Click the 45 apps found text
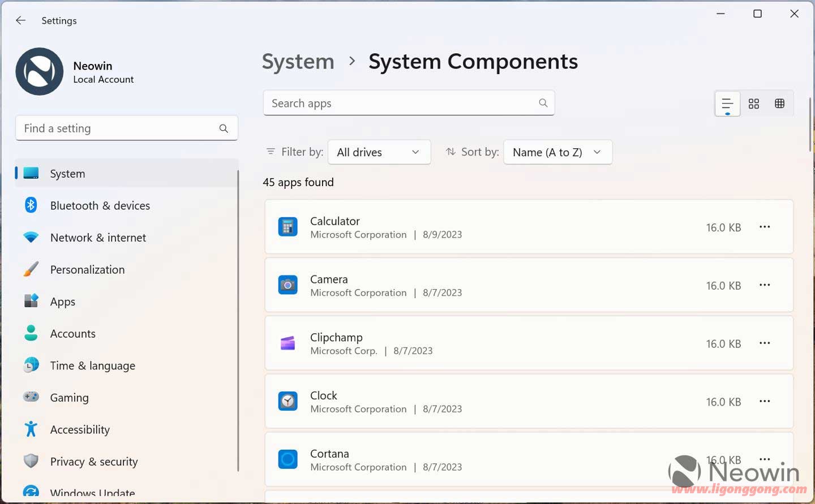 coord(298,182)
